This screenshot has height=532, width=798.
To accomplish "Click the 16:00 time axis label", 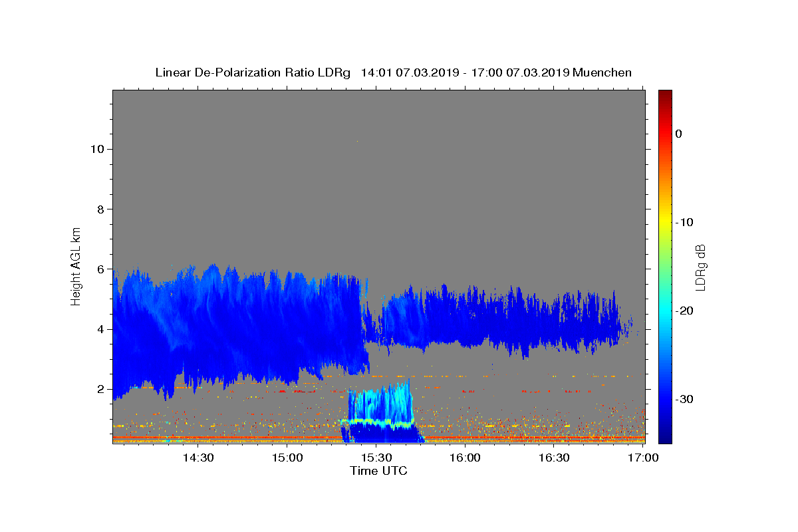I will point(465,458).
